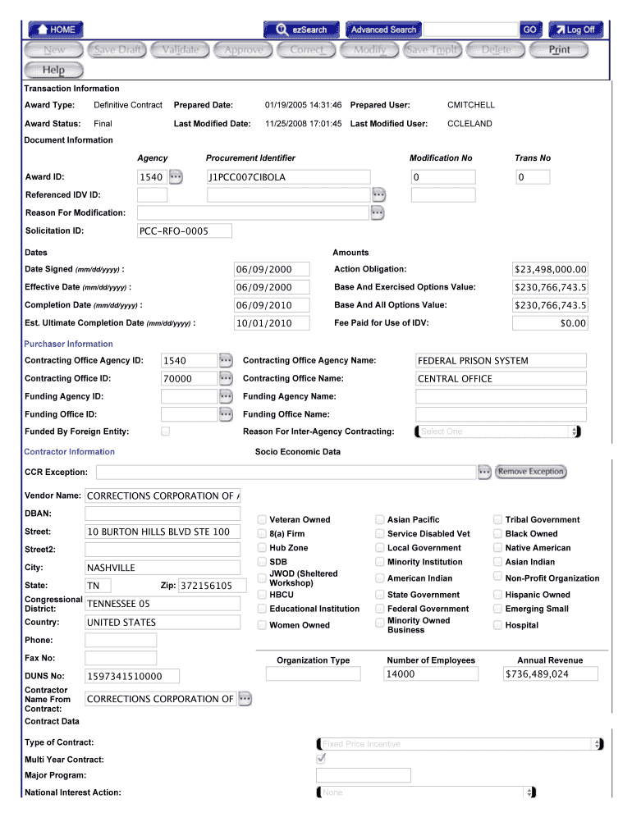The image size is (632, 840).
Task: Open the Type of Contract dropdown
Action: coord(460,744)
